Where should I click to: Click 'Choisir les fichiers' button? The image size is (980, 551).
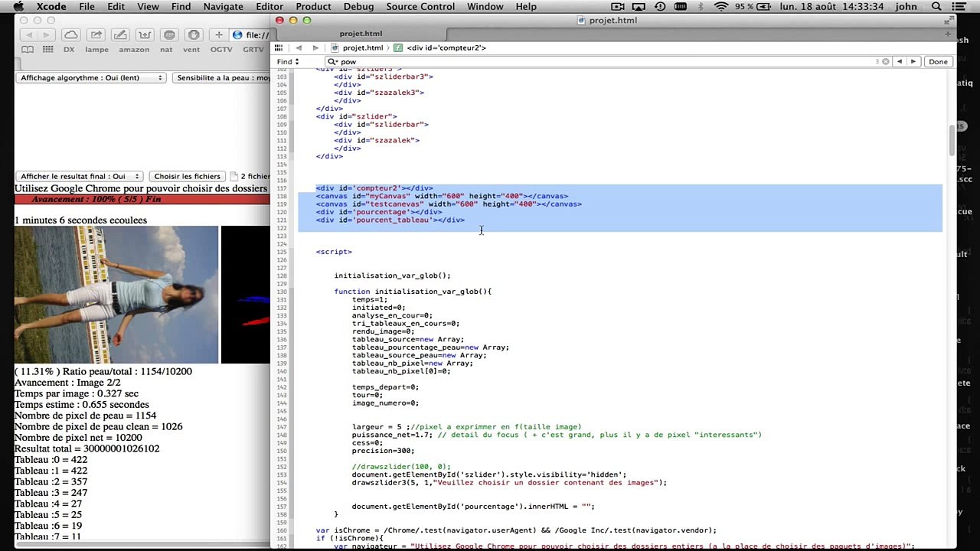pyautogui.click(x=187, y=176)
